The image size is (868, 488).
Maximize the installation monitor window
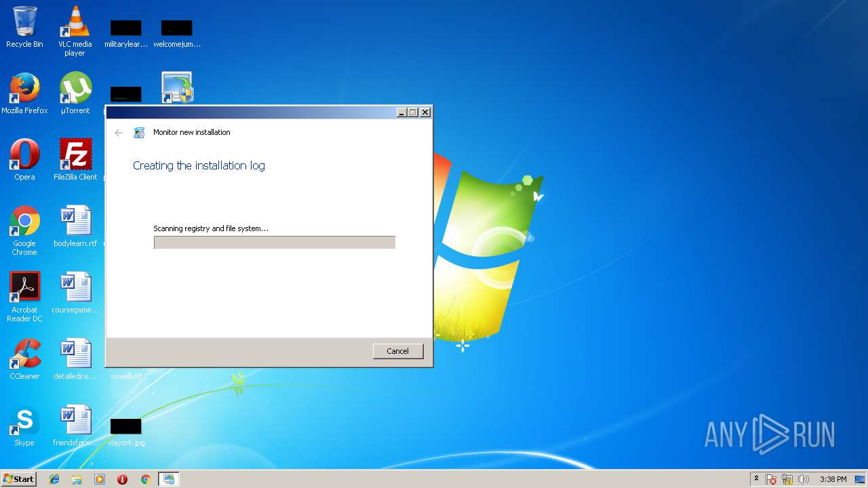[x=413, y=113]
